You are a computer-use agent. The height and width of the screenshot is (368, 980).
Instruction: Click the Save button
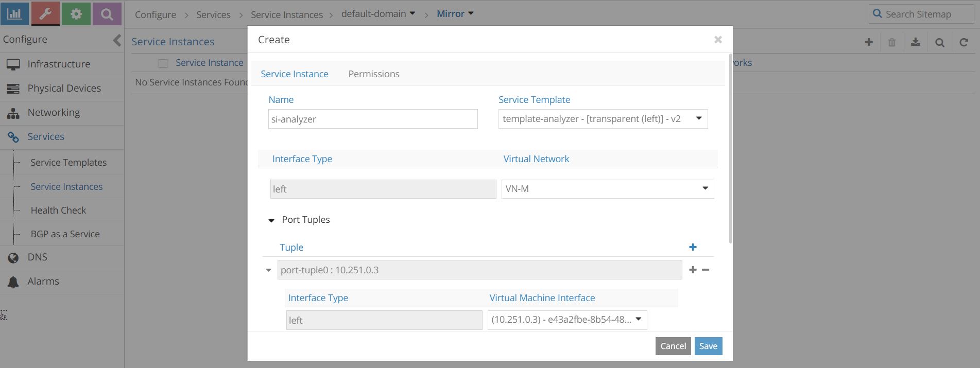[708, 346]
